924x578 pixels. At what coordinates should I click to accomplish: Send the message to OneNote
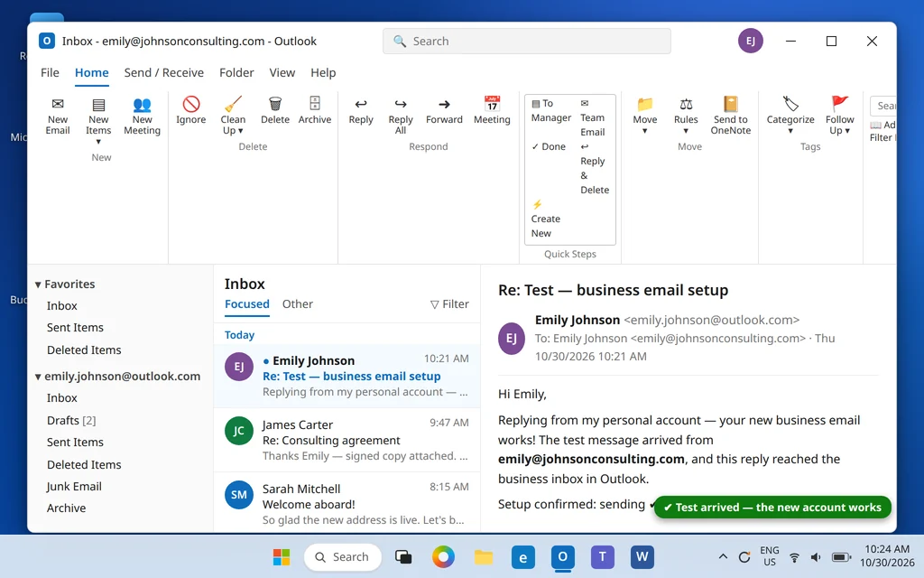tap(731, 117)
